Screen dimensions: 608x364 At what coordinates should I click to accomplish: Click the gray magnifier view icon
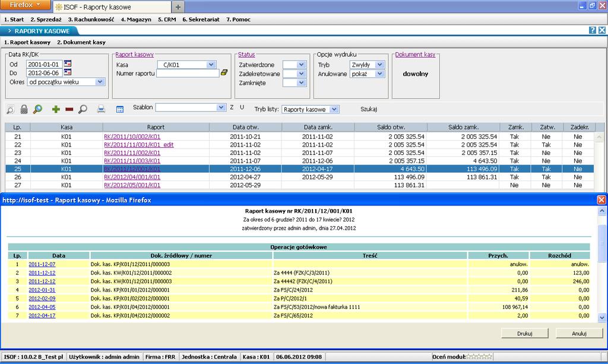pos(83,109)
